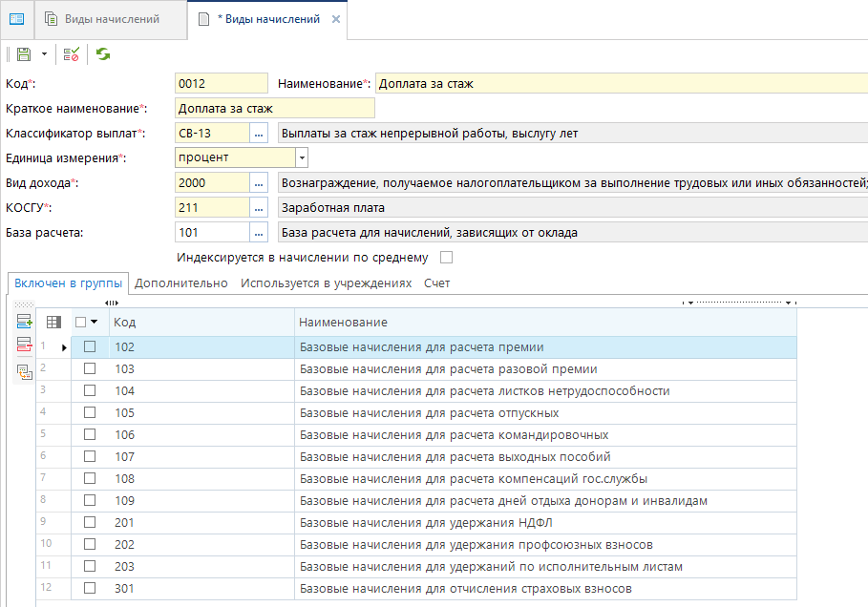
Task: Click the validate/check toolbar icon
Action: point(72,55)
